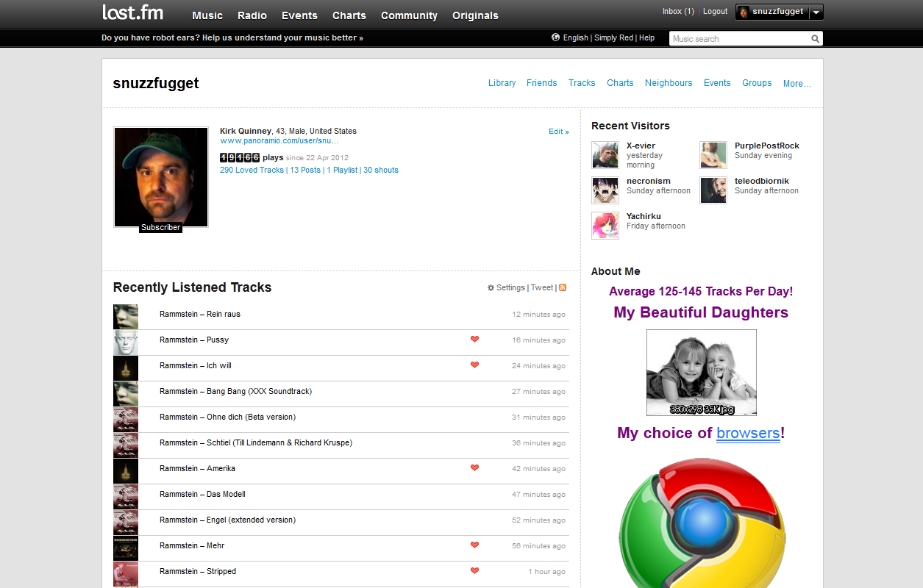Click the snuzzfugget avatar in header

coord(744,12)
